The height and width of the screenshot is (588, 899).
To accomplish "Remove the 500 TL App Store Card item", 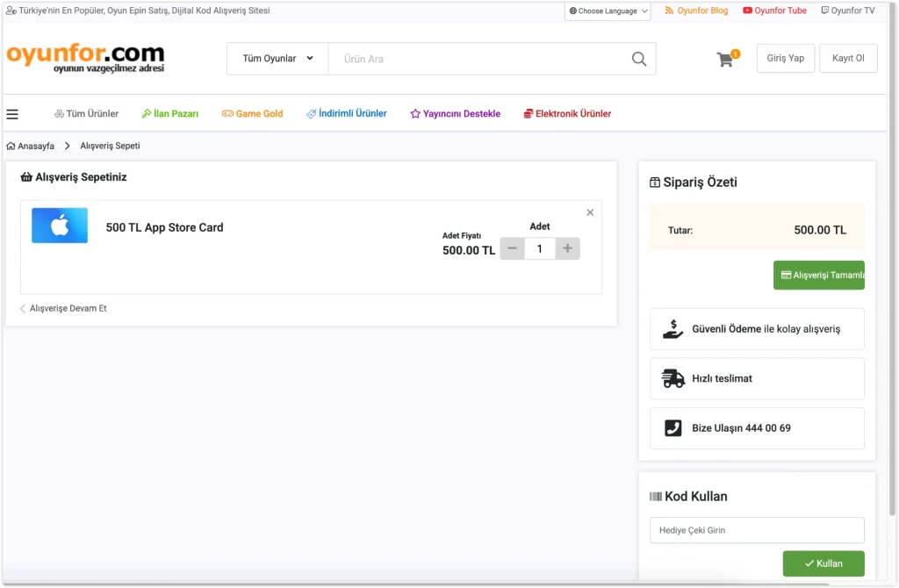I will pyautogui.click(x=590, y=212).
